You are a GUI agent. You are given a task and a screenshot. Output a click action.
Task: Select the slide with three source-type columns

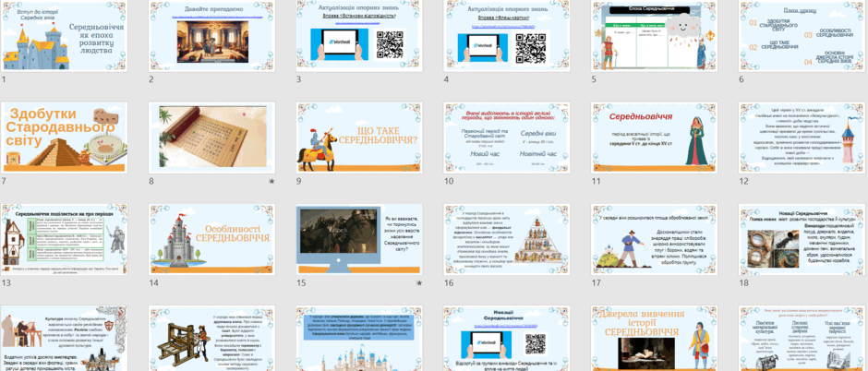802,339
